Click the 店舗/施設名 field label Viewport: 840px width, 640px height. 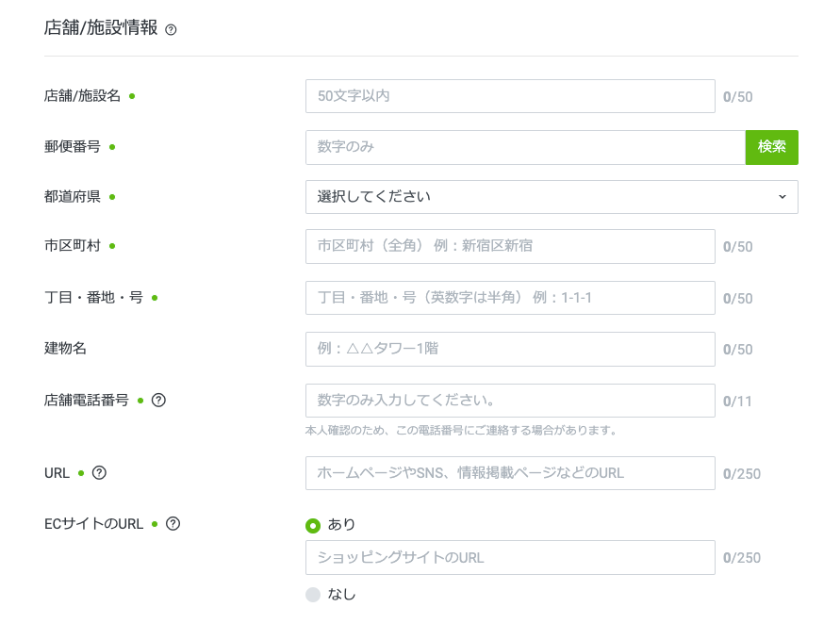click(x=83, y=96)
